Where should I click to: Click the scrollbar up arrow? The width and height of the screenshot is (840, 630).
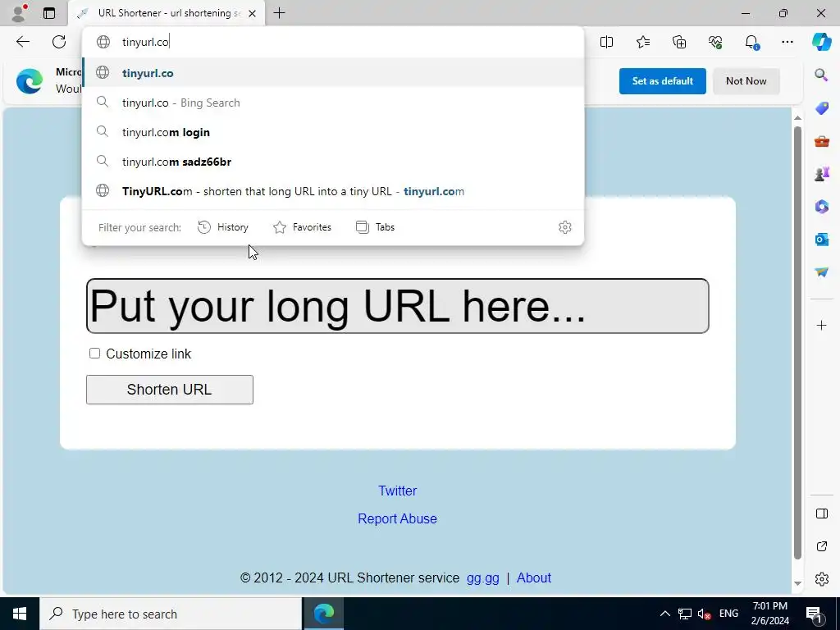point(797,117)
